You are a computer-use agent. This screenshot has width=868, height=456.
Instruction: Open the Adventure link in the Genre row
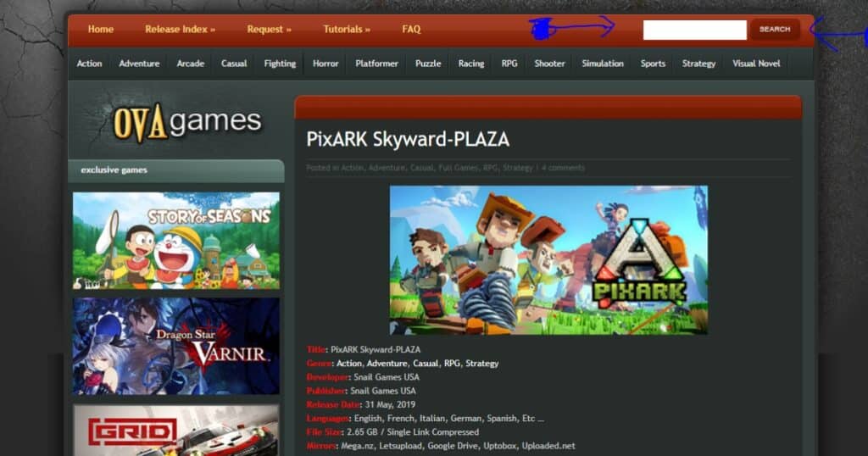tap(387, 364)
